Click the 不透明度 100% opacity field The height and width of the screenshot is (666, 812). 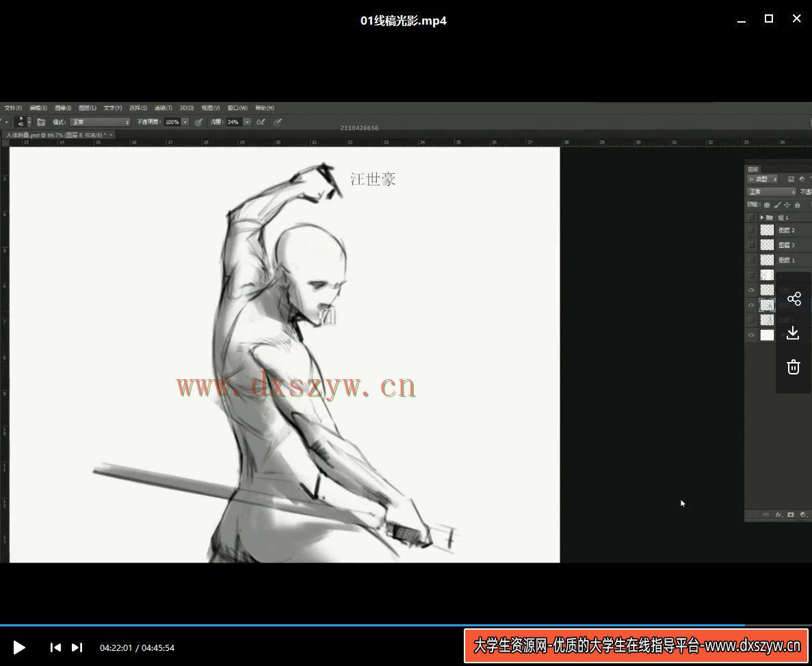(x=172, y=123)
